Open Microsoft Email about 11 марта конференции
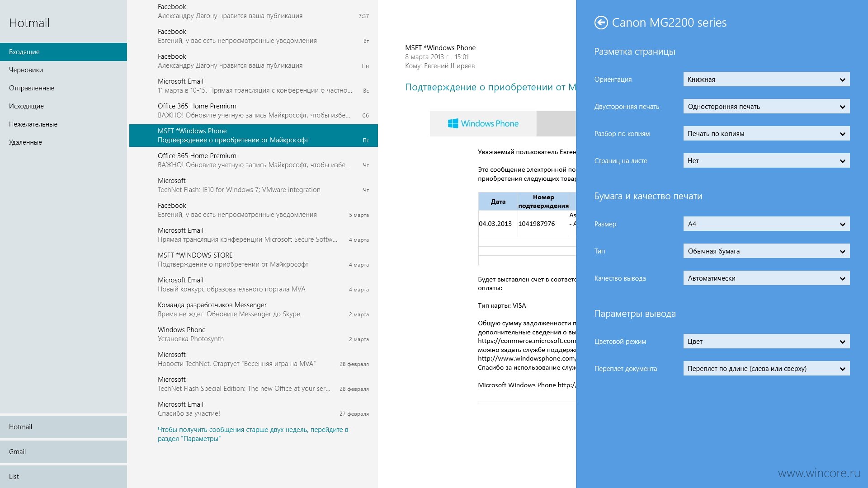868x488 pixels. (x=254, y=86)
